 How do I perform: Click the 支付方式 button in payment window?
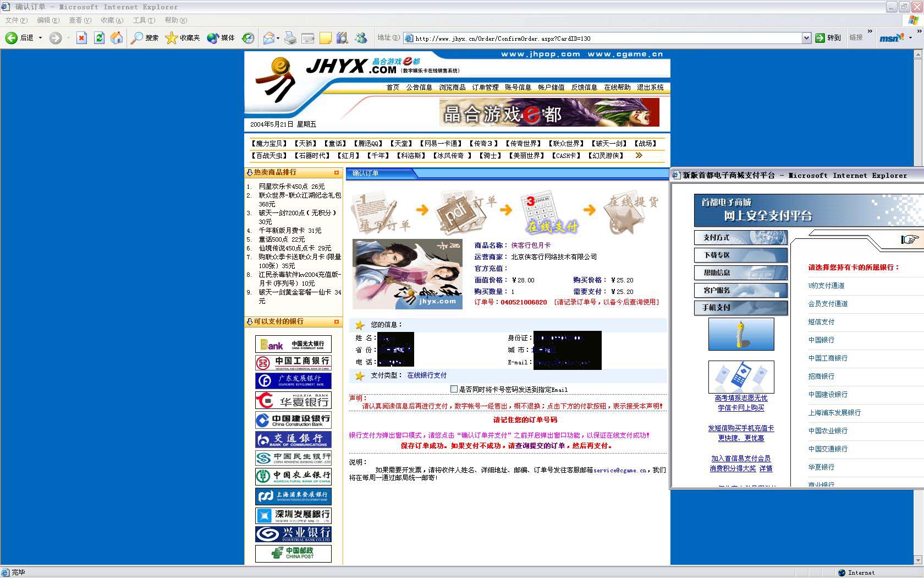coord(741,238)
